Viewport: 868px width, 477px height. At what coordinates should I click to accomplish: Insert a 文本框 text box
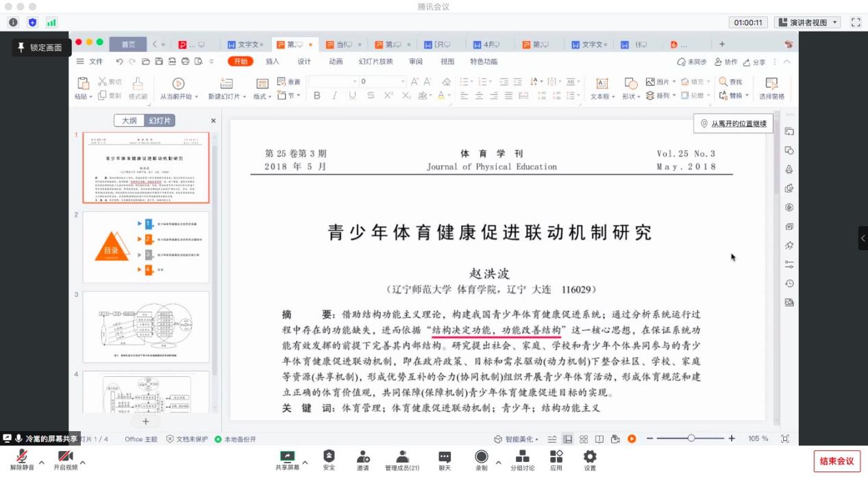(x=602, y=88)
